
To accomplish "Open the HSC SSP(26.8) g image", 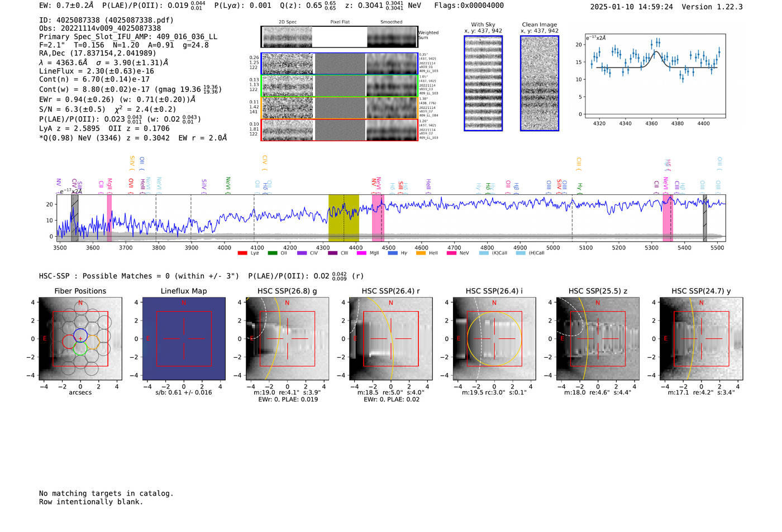I will pyautogui.click(x=287, y=338).
